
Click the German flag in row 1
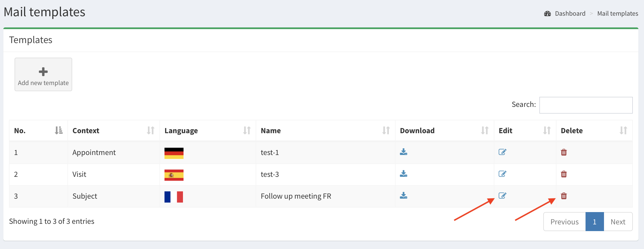174,153
